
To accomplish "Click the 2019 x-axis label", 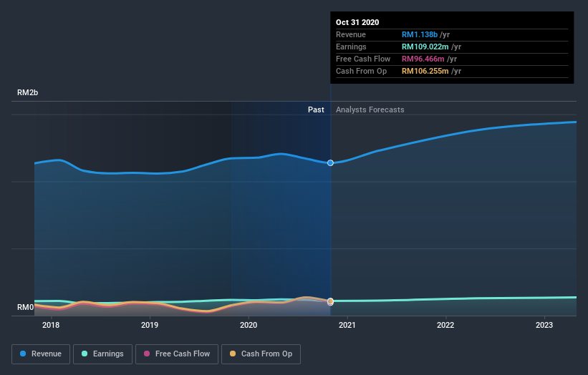I will click(x=150, y=325).
